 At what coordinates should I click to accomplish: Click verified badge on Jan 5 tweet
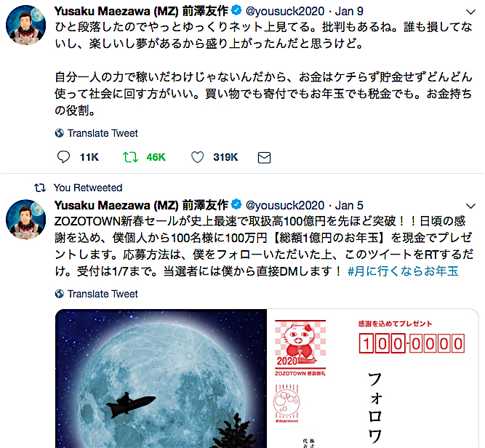pyautogui.click(x=236, y=204)
